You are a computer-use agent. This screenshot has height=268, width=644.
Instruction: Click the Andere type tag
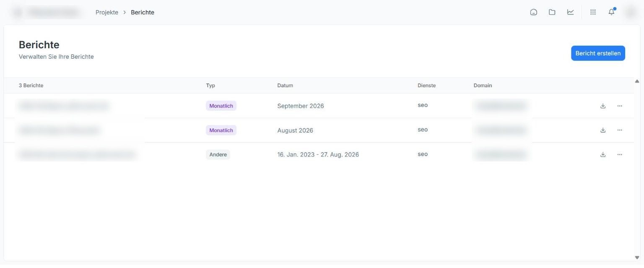218,154
